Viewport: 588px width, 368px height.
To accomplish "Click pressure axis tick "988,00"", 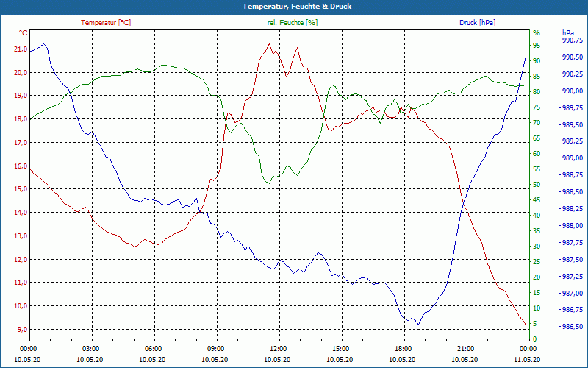I will click(x=573, y=226).
